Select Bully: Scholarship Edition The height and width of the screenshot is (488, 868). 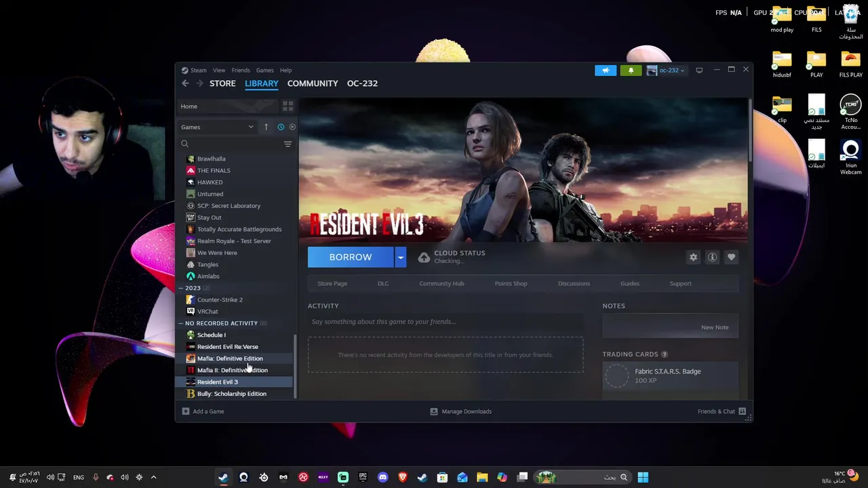(232, 394)
